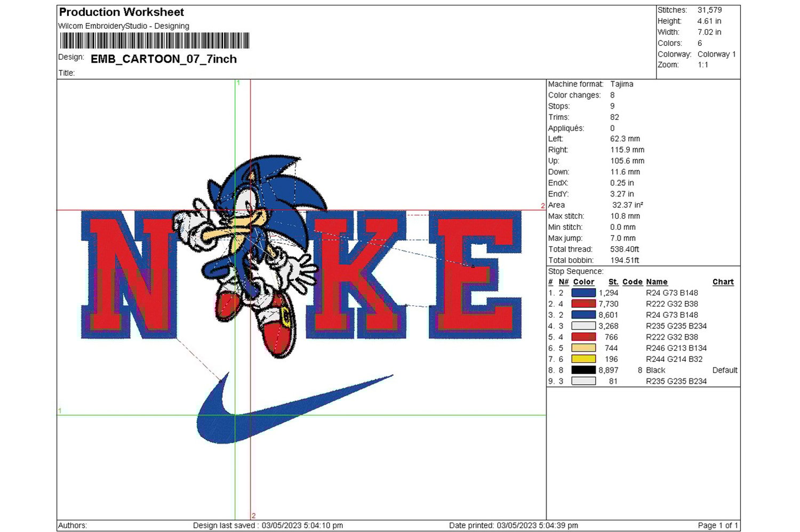Viewport: 800px width, 532px height.
Task: Click the trims value "82"
Action: [x=615, y=117]
